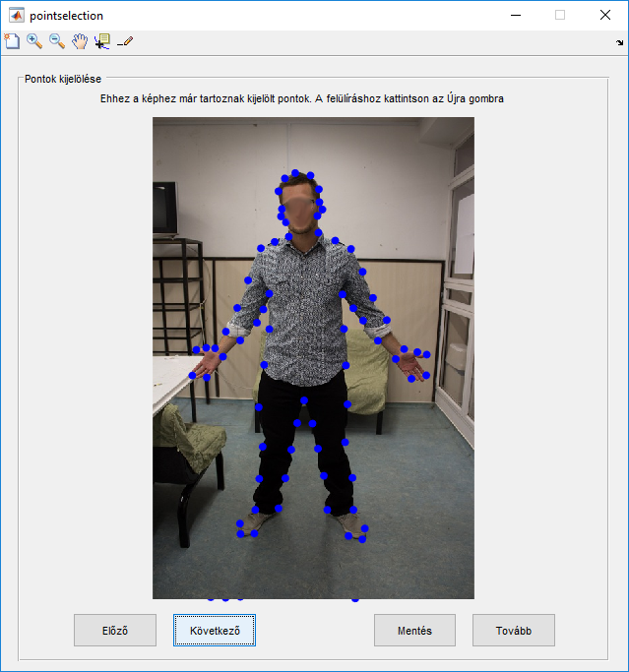Click the face of the person in photo
Screen dimensions: 629x672
300,209
